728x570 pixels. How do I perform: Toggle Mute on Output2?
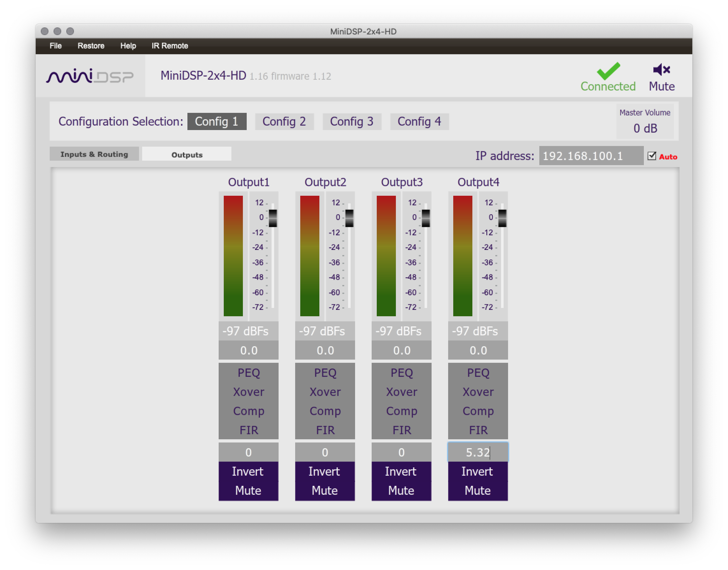pos(325,491)
